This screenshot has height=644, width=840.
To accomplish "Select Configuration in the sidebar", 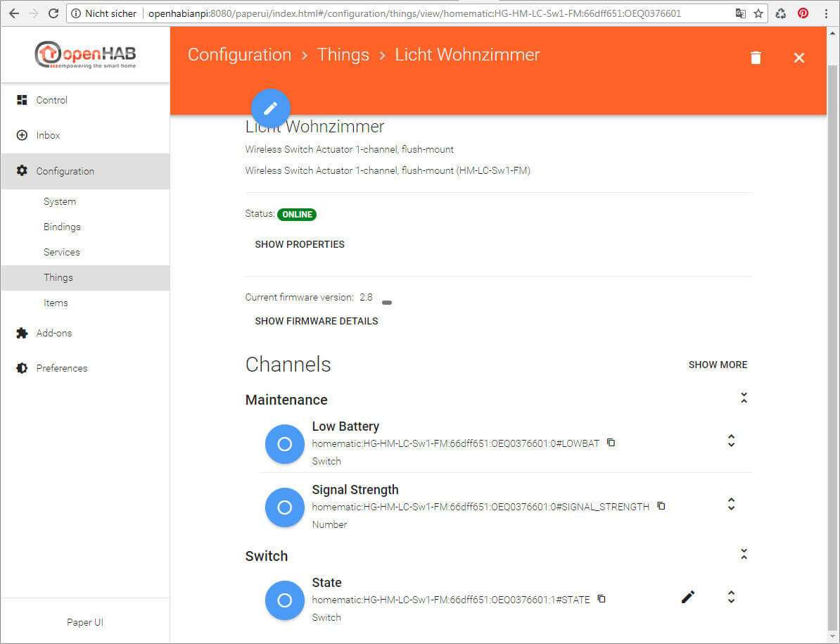I will click(x=85, y=171).
